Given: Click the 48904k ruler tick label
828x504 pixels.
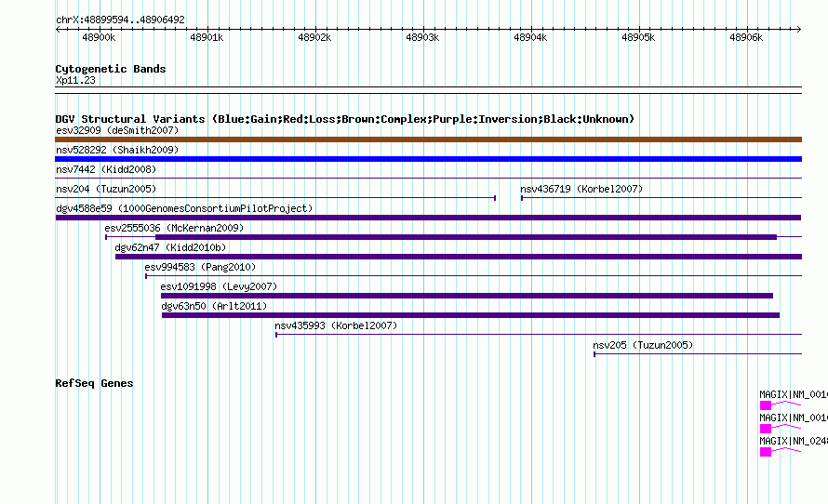Looking at the screenshot, I should pos(530,37).
